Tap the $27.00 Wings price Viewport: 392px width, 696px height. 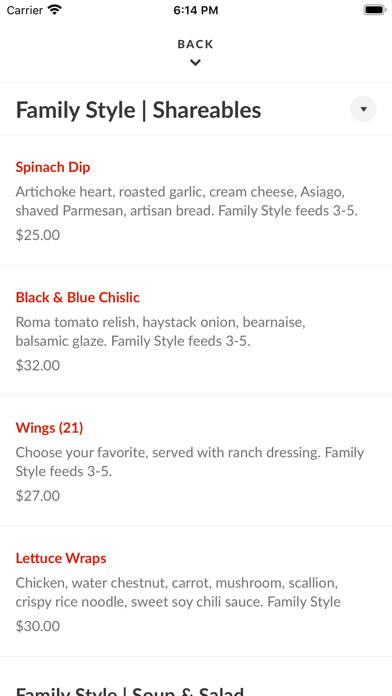[38, 496]
